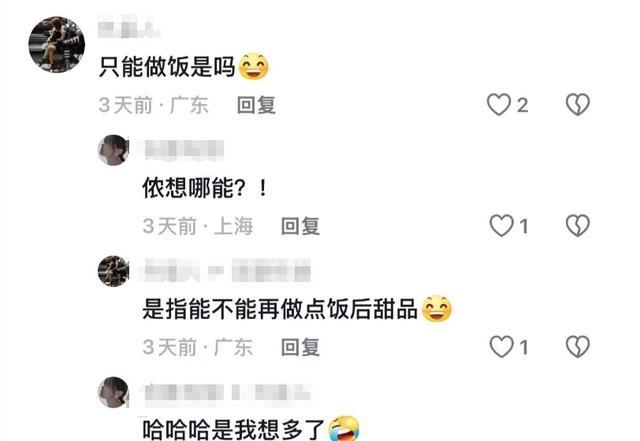This screenshot has height=441, width=640.
Task: Select the reply text 哈哈哈是我想多了
Action: click(x=233, y=430)
